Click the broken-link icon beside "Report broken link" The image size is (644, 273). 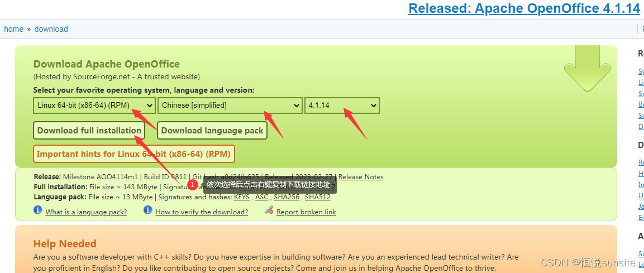tap(269, 210)
